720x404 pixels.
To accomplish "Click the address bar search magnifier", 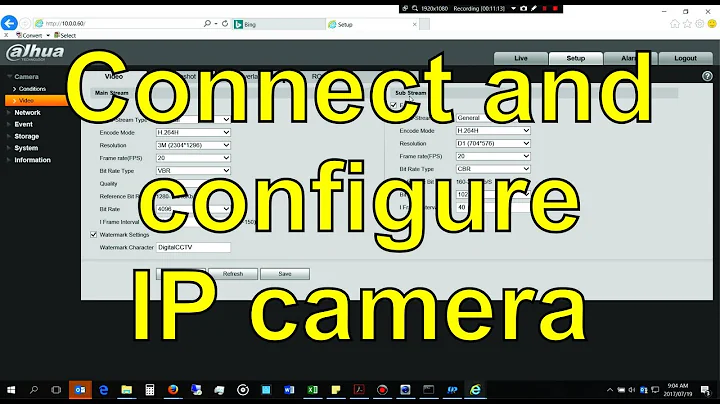I will point(208,23).
